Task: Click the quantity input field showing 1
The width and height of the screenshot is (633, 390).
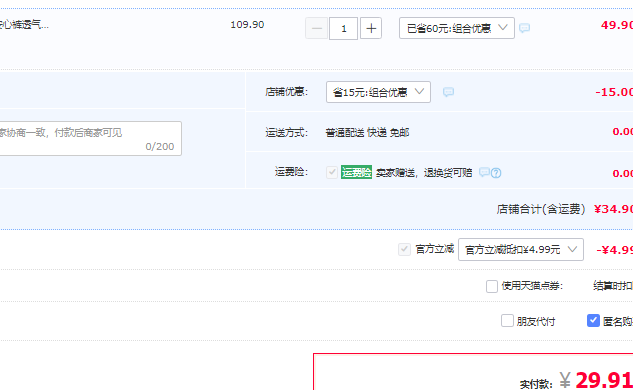Action: pos(344,28)
